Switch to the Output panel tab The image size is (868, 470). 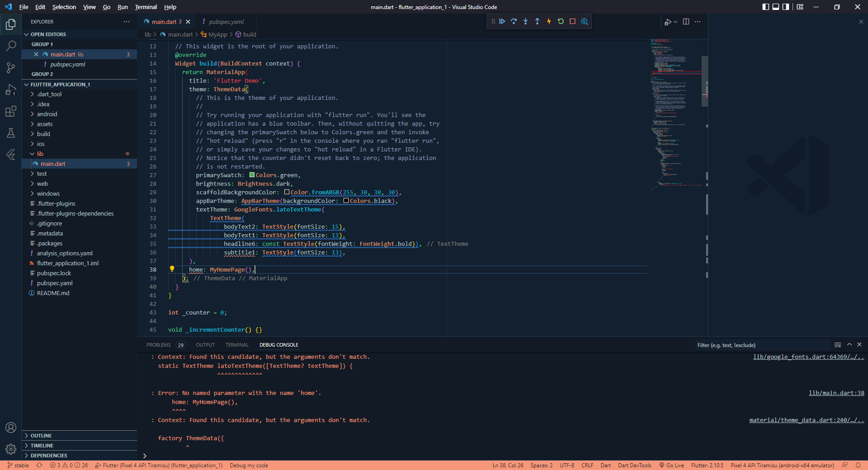(205, 345)
